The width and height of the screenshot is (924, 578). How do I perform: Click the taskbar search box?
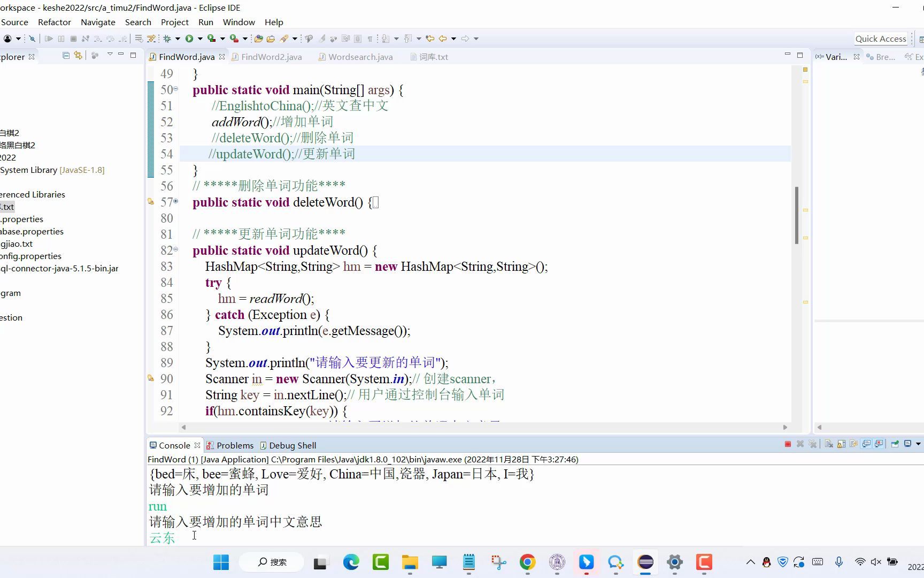[x=272, y=562]
